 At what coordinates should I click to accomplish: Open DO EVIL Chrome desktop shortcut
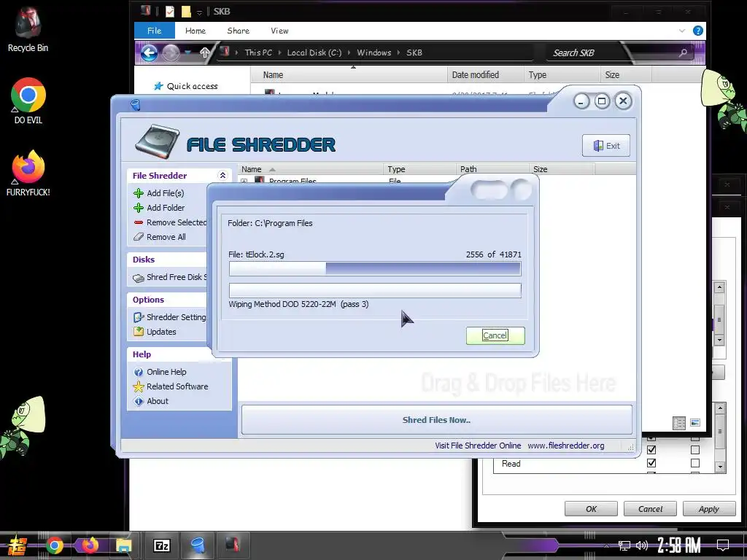28,101
